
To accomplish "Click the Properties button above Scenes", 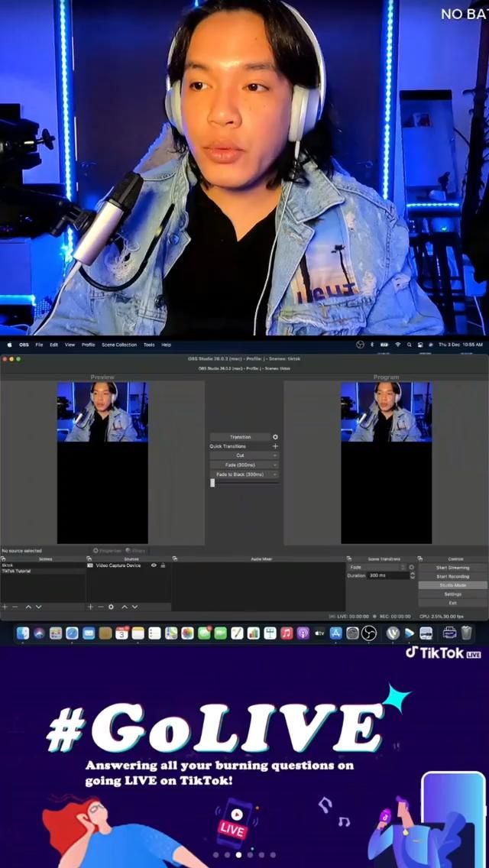I will pyautogui.click(x=107, y=551).
